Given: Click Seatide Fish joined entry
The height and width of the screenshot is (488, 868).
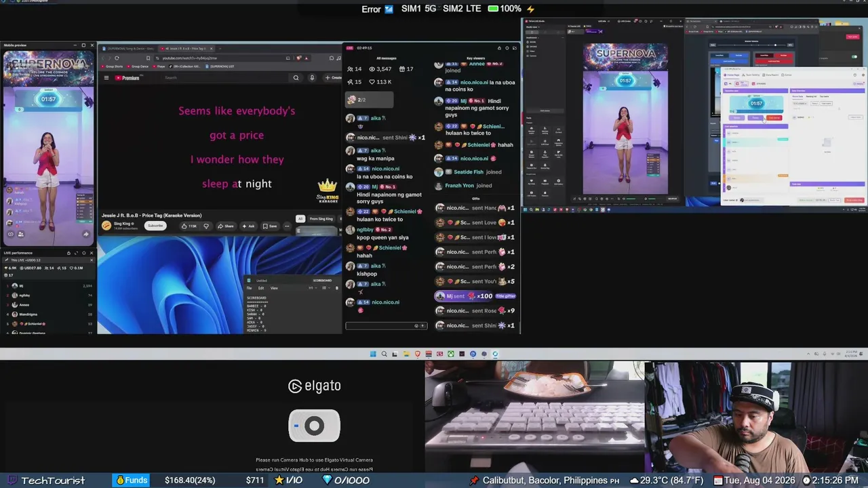Looking at the screenshot, I should (x=468, y=172).
